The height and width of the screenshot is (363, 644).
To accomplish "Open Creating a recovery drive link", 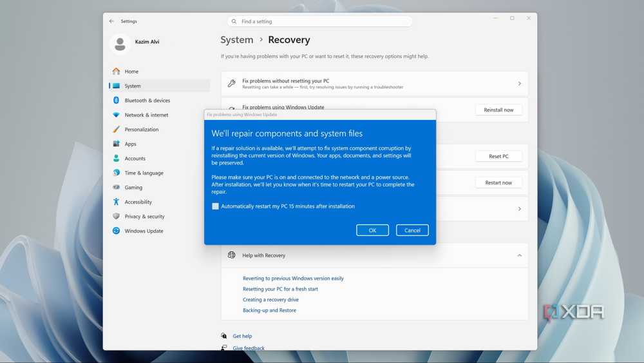I will coord(270,300).
